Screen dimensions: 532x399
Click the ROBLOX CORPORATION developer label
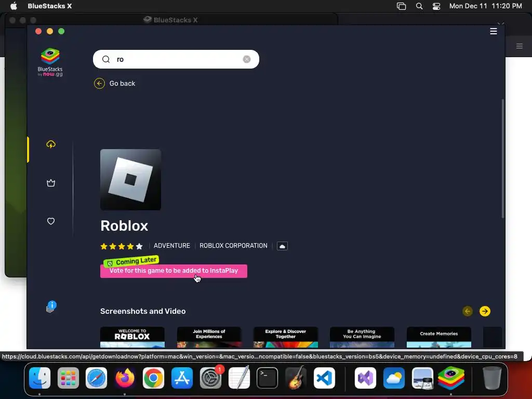pos(233,246)
